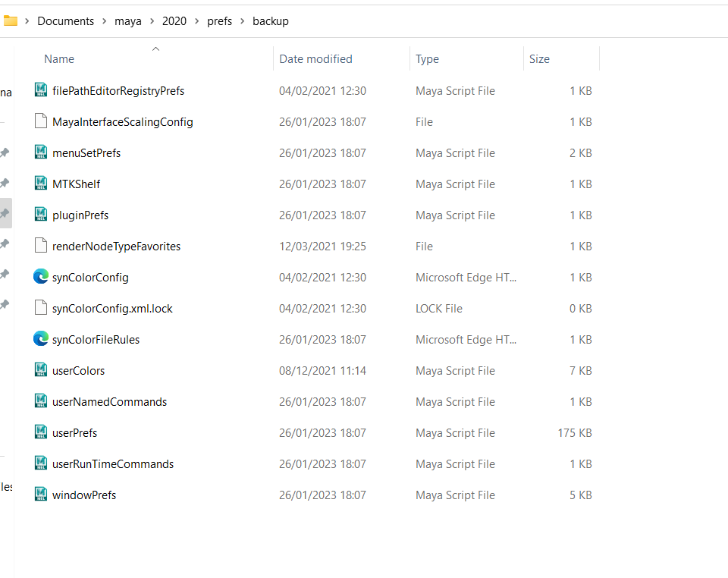Select the file name userColors
The width and height of the screenshot is (728, 578).
(78, 371)
